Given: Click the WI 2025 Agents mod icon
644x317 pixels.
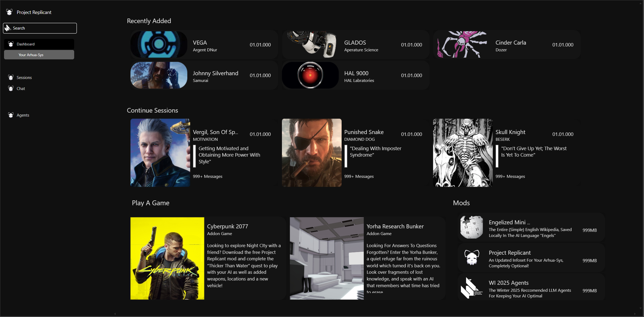Looking at the screenshot, I should coord(471,288).
